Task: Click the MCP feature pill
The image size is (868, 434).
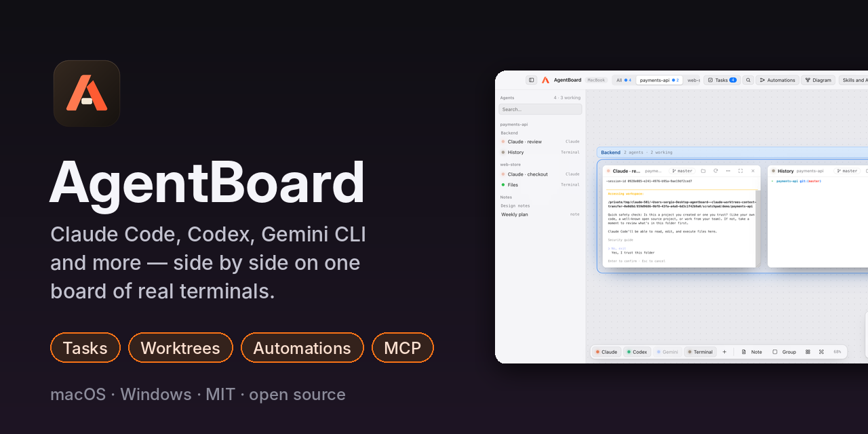Action: [403, 348]
